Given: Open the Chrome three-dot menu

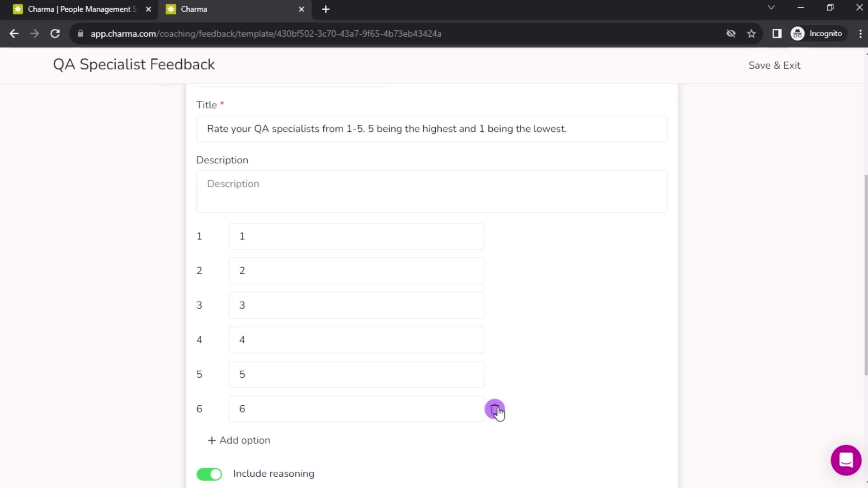Looking at the screenshot, I should click(860, 33).
